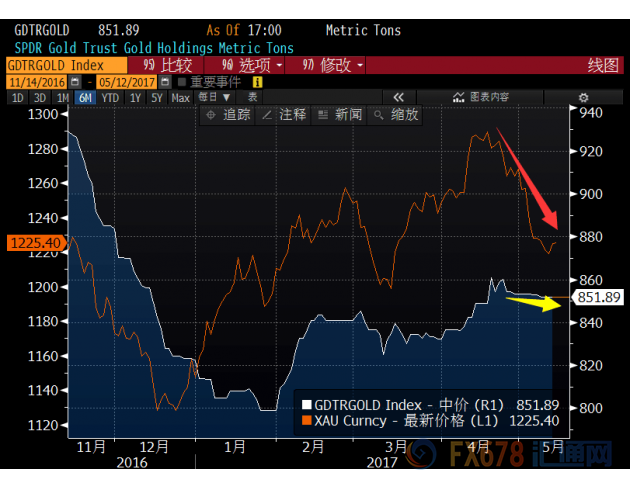Select the YTD range tab
The height and width of the screenshot is (490, 630).
[110, 98]
